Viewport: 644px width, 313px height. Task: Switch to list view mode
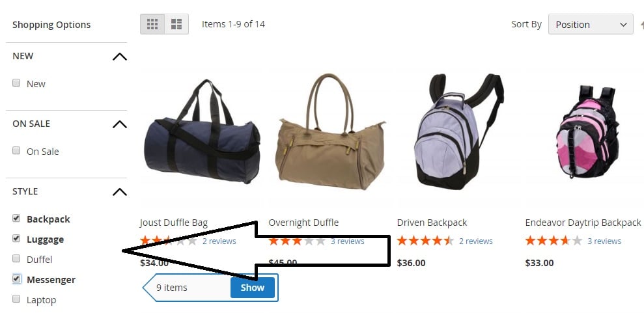[x=176, y=24]
